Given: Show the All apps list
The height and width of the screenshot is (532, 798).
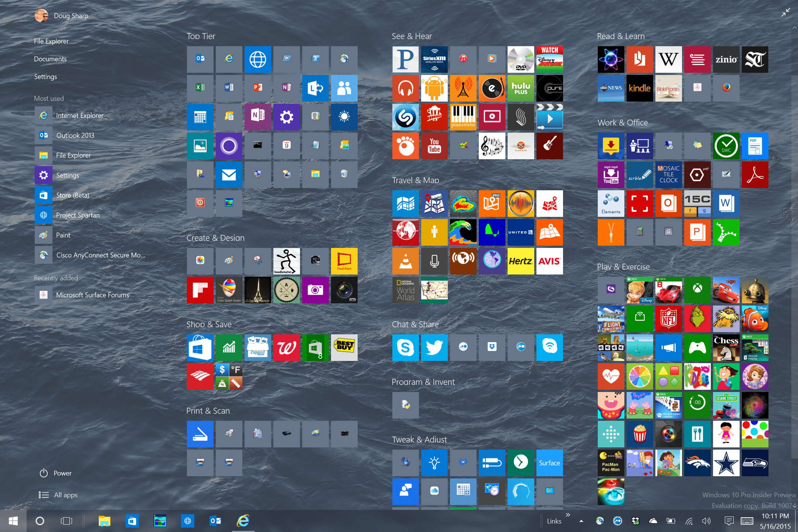Looking at the screenshot, I should pos(58,495).
